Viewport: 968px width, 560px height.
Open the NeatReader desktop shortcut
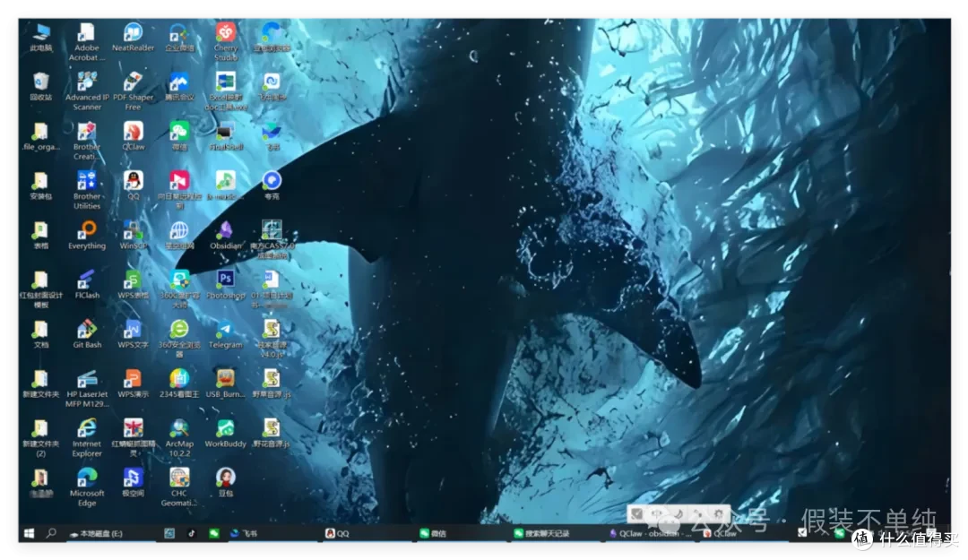133,37
